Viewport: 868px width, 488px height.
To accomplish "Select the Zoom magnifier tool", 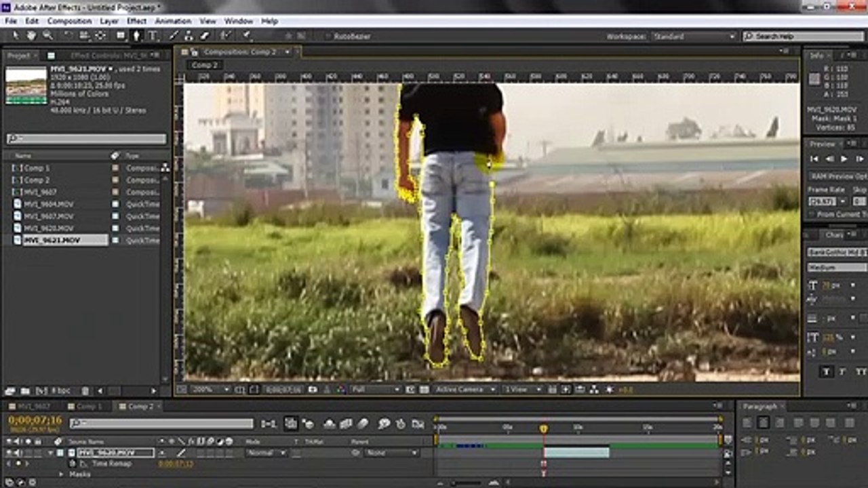I will click(47, 35).
